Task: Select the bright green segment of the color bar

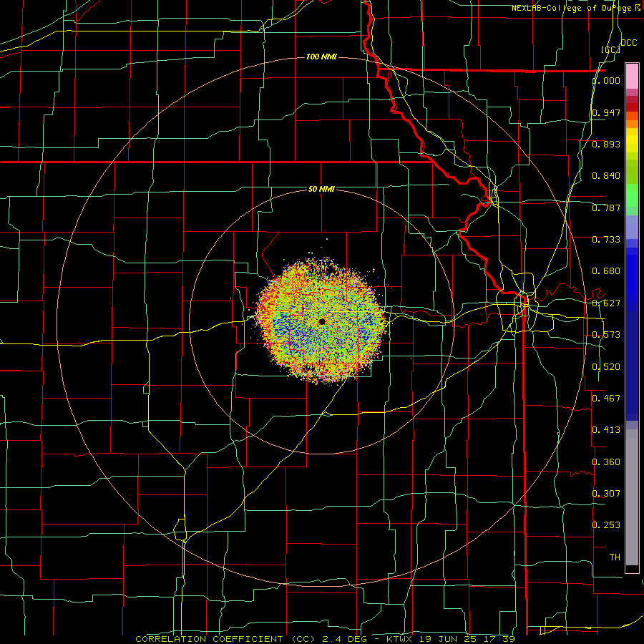Action: pyautogui.click(x=632, y=195)
